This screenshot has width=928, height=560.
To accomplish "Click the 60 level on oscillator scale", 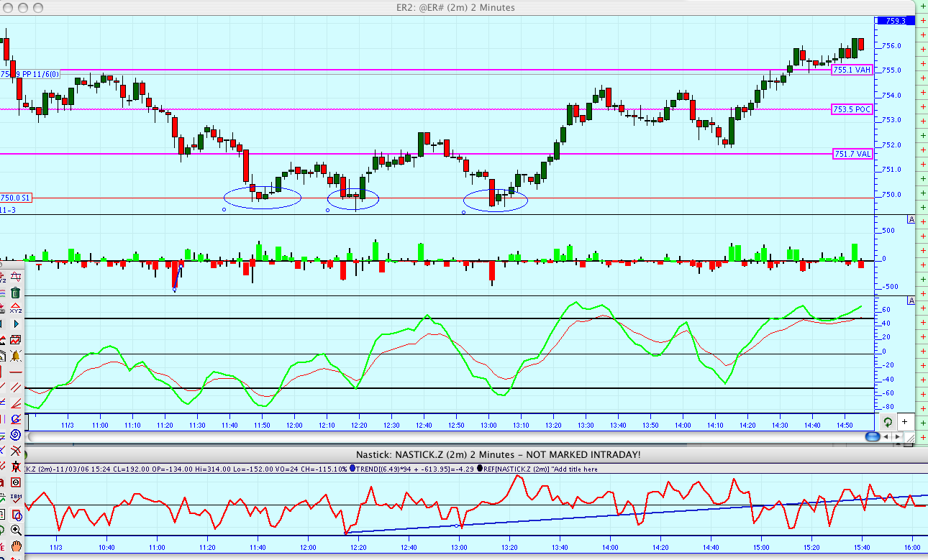I will pyautogui.click(x=887, y=310).
